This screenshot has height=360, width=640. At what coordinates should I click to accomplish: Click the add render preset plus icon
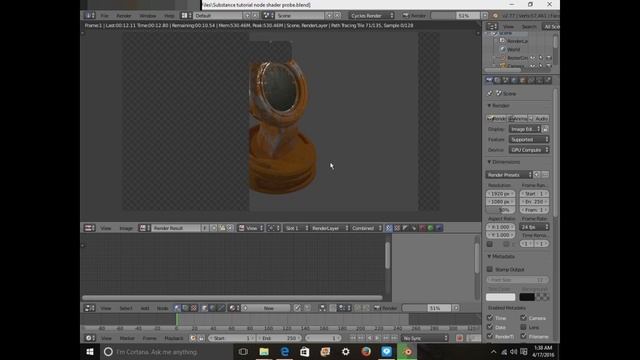[x=537, y=175]
